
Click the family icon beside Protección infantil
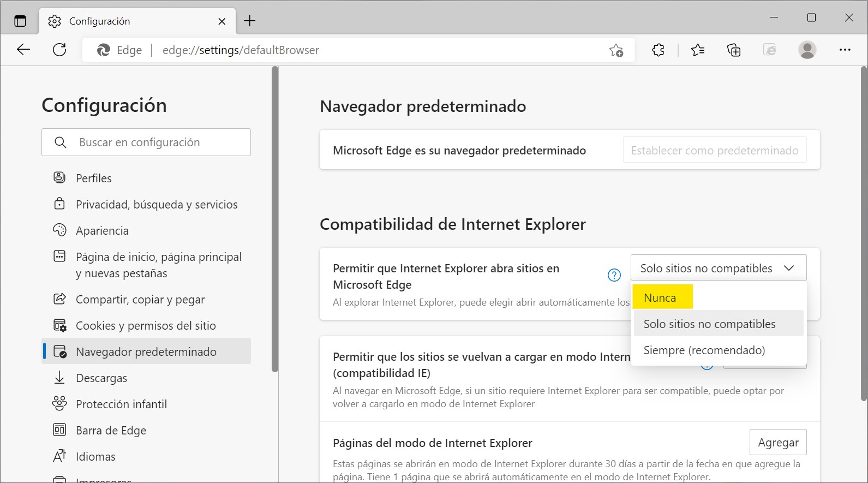[59, 403]
